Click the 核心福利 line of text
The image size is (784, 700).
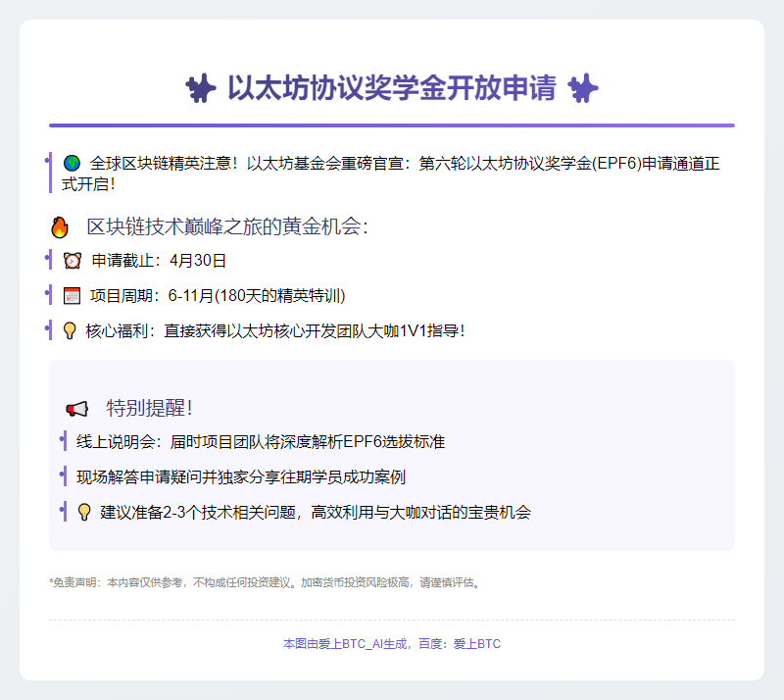pos(275,330)
